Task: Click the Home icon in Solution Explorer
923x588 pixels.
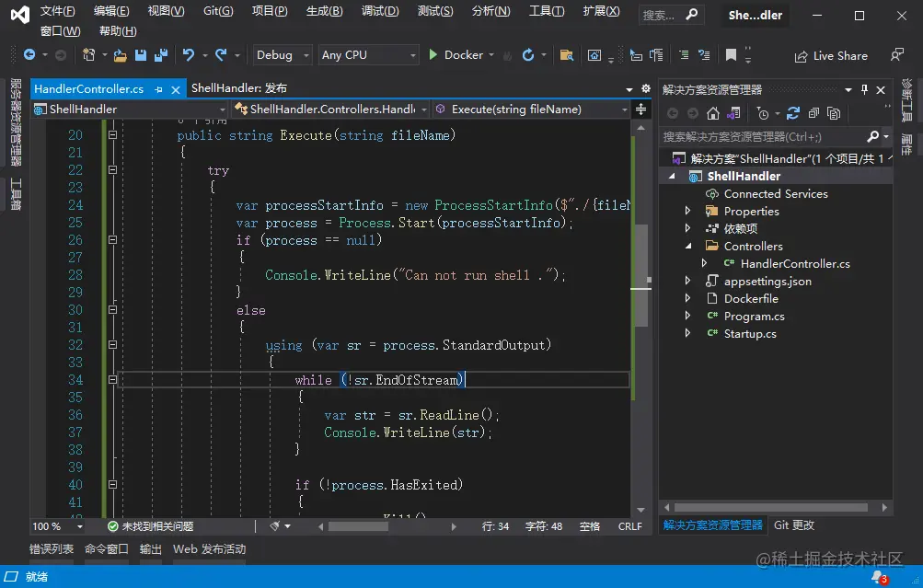Action: coord(713,114)
